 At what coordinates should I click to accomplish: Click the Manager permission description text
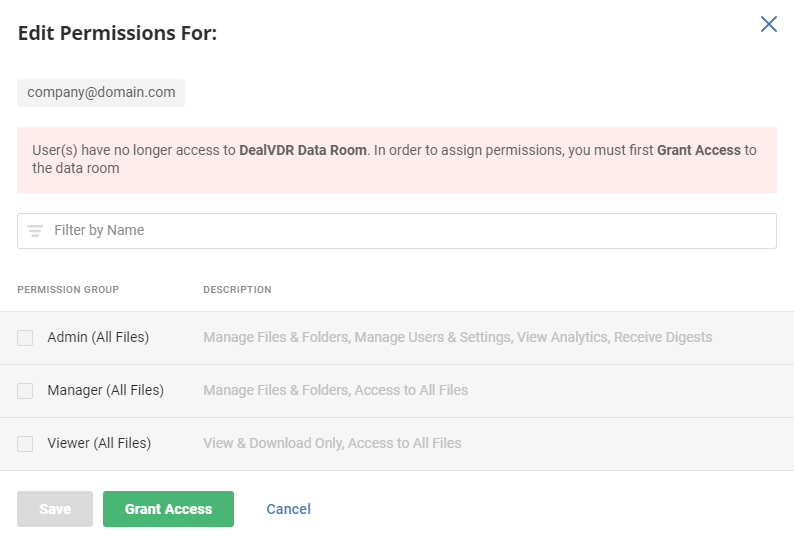[335, 391]
